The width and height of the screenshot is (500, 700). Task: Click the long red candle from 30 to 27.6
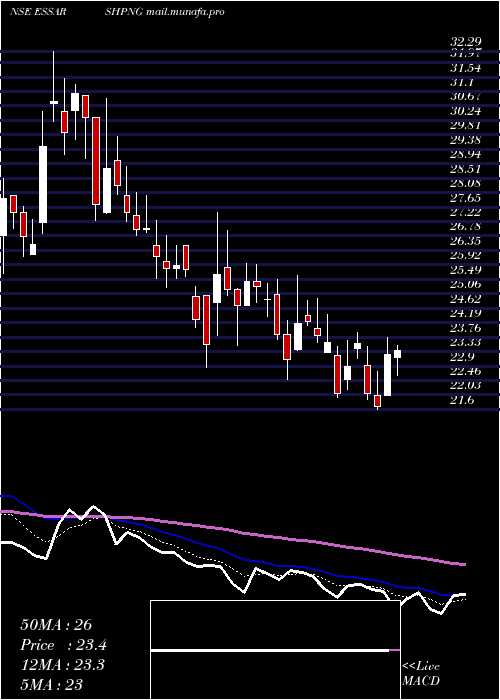(x=96, y=161)
